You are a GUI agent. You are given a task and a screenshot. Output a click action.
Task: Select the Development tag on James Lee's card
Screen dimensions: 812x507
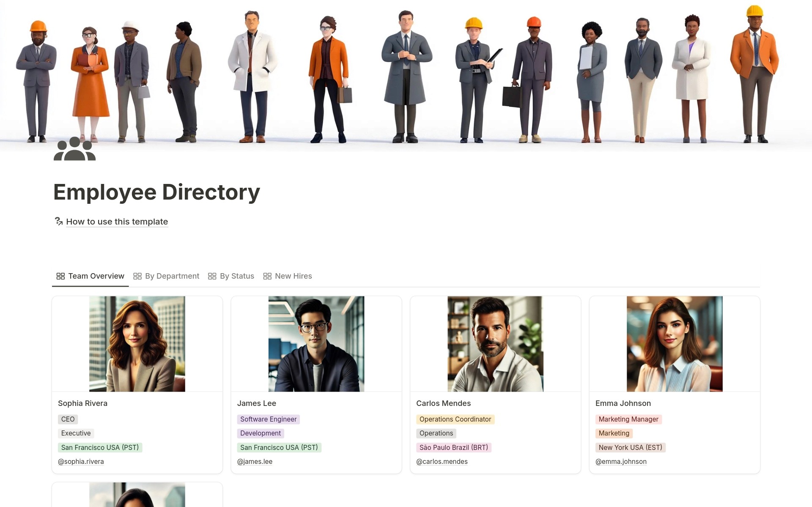click(261, 433)
